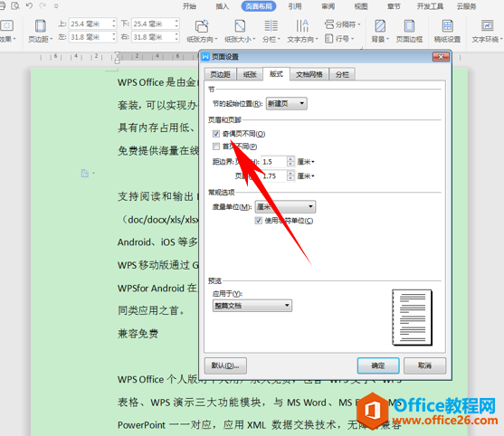Switch to Paper (纸张) dialog tab
This screenshot has width=504, height=436.
250,74
